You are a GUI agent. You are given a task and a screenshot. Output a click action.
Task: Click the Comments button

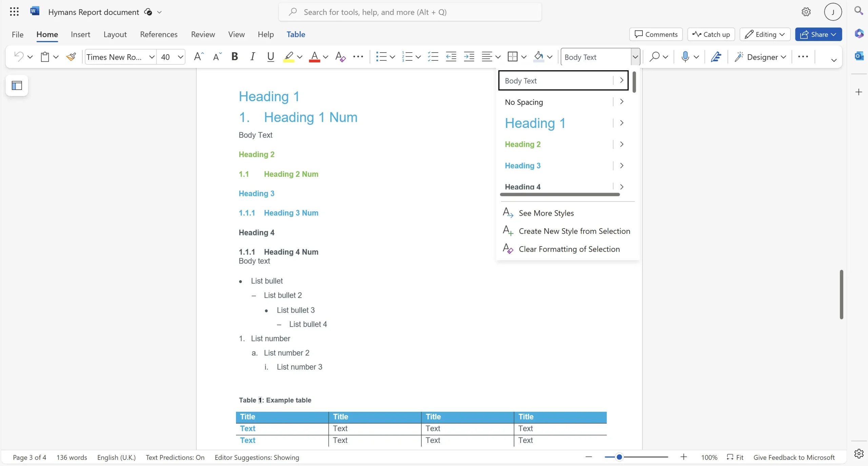click(x=656, y=34)
